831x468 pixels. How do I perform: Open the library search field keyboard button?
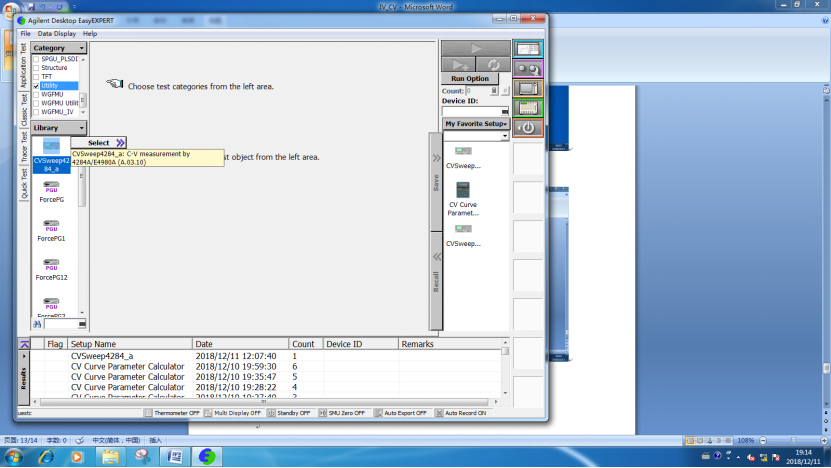[x=82, y=324]
